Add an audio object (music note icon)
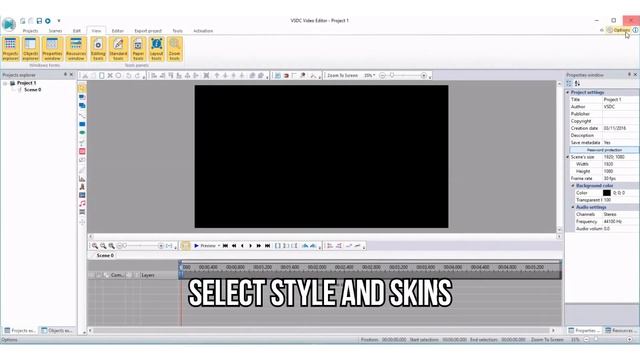Viewport: 640px width, 360px height. point(82,204)
